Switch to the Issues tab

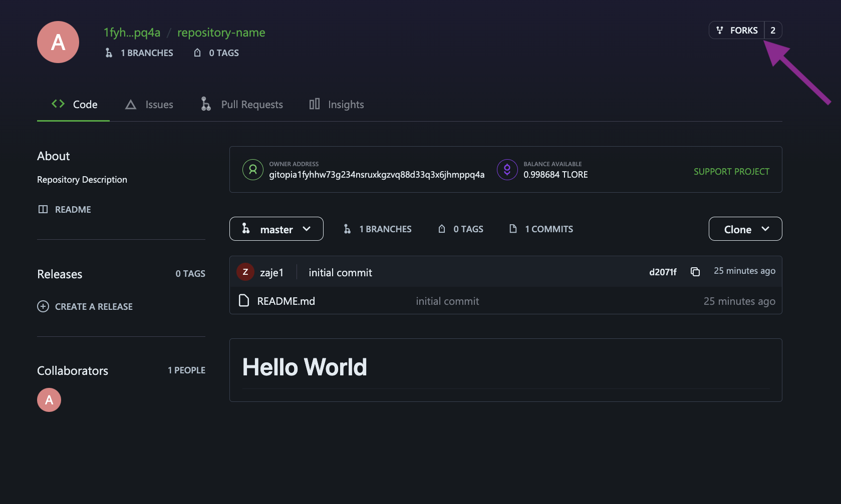click(149, 105)
